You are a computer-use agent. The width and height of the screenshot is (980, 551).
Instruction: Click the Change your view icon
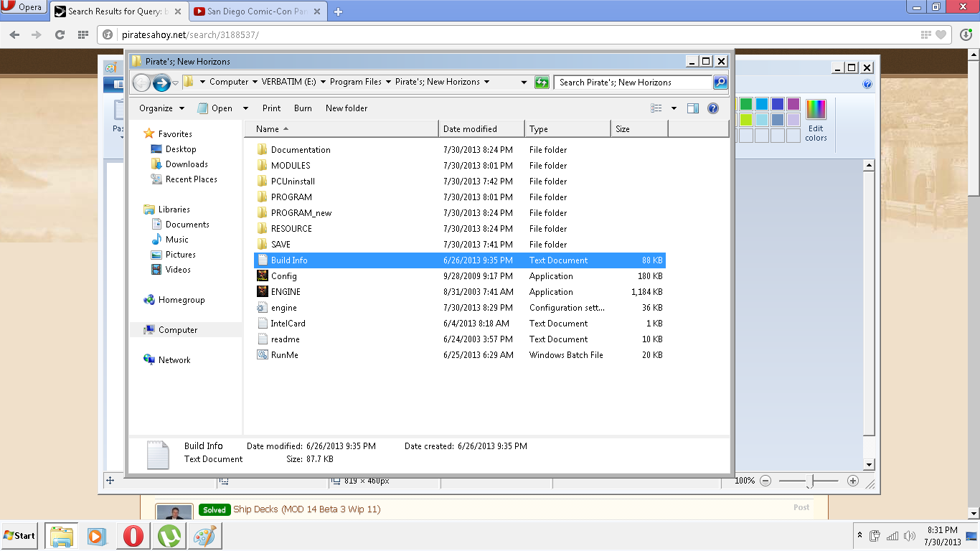pos(656,108)
